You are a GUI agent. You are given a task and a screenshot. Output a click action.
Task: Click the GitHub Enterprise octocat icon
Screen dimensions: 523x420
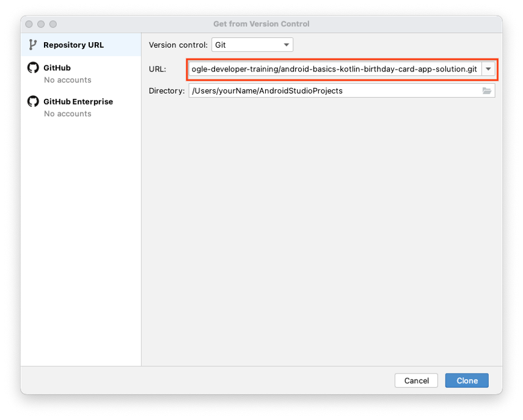click(33, 101)
